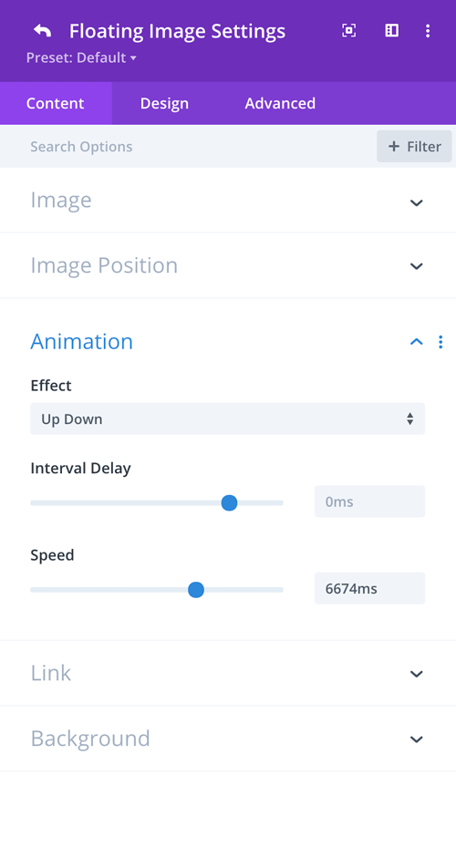Screen dimensions: 456x868
Task: Click the Interval Delay slider handle
Action: pos(229,502)
